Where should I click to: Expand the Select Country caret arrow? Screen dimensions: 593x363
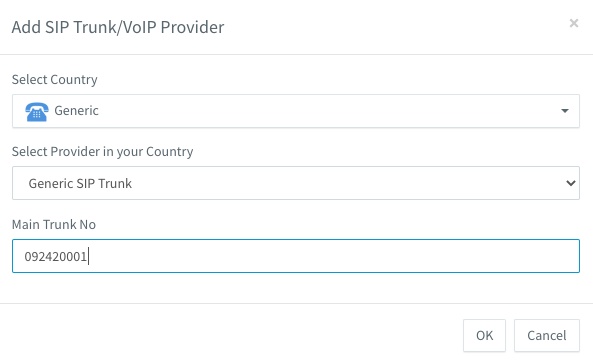point(565,111)
